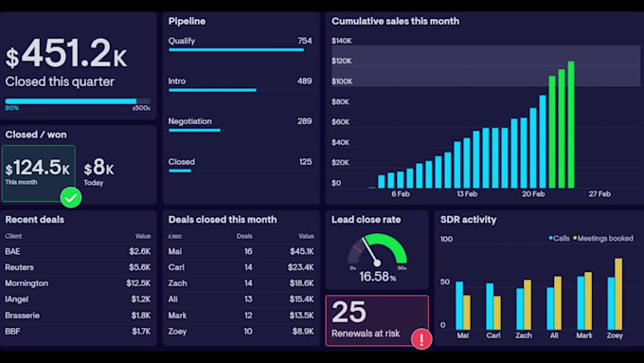The image size is (644, 363).
Task: Click the $45.1K value for Mai
Action: point(301,251)
